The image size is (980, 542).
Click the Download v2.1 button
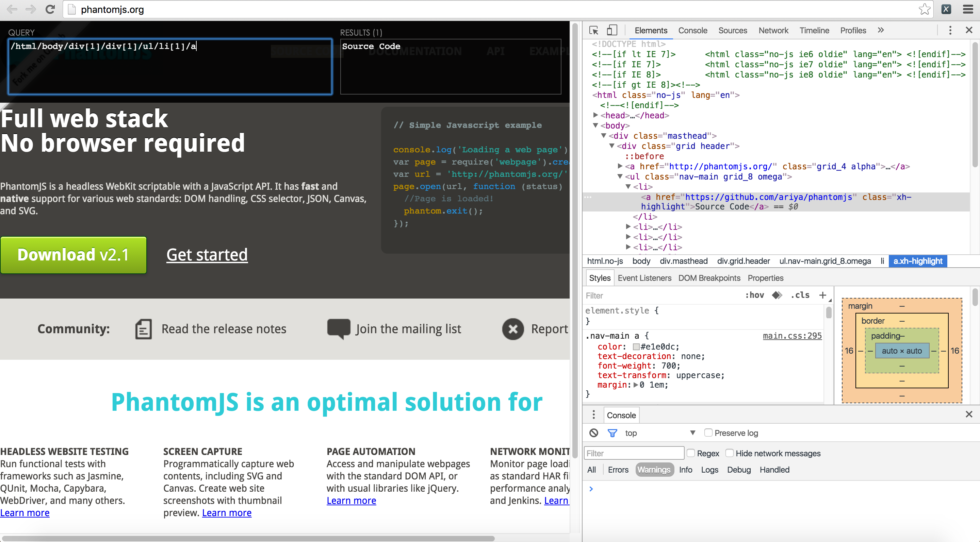[x=73, y=255]
